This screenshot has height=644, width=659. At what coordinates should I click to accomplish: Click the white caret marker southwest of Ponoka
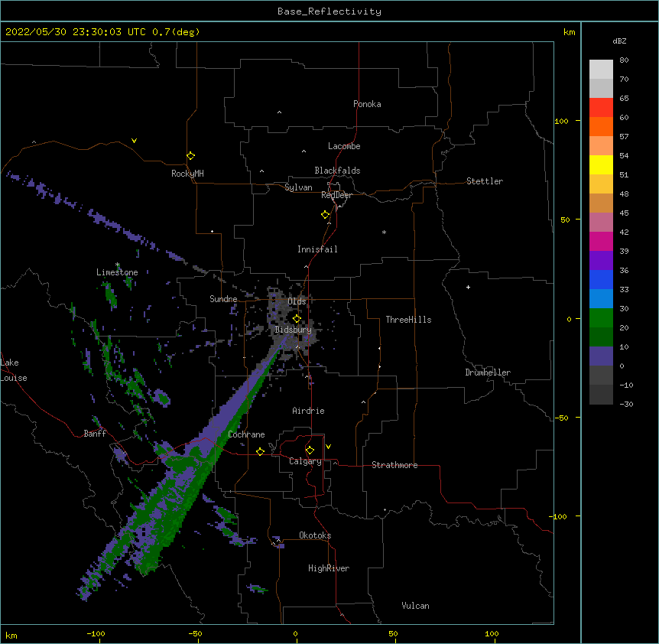[280, 112]
